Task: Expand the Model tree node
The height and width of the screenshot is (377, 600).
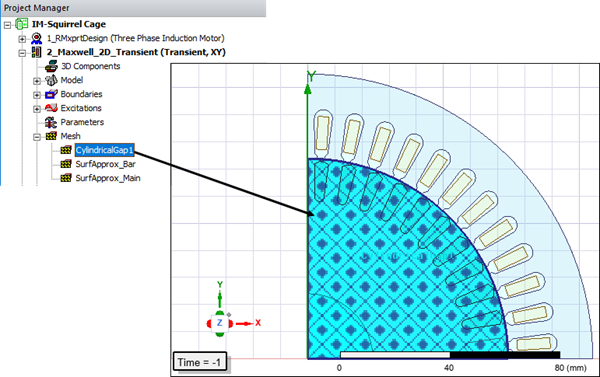Action: pos(37,81)
